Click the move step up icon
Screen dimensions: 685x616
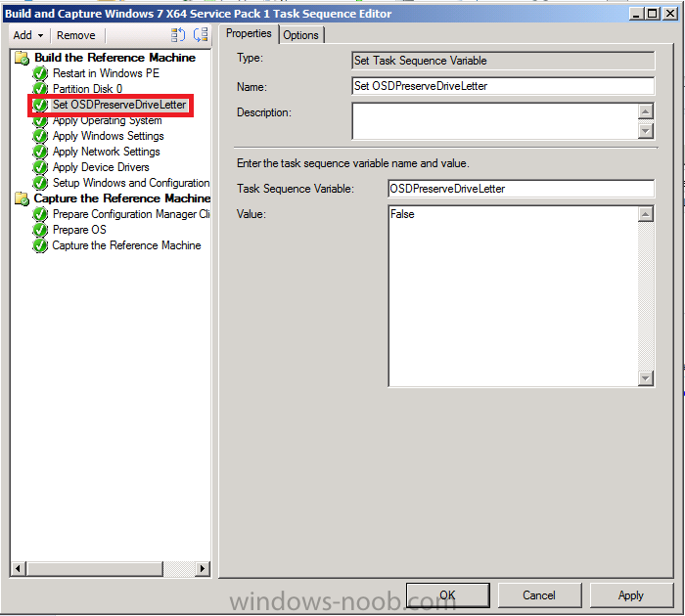[178, 35]
